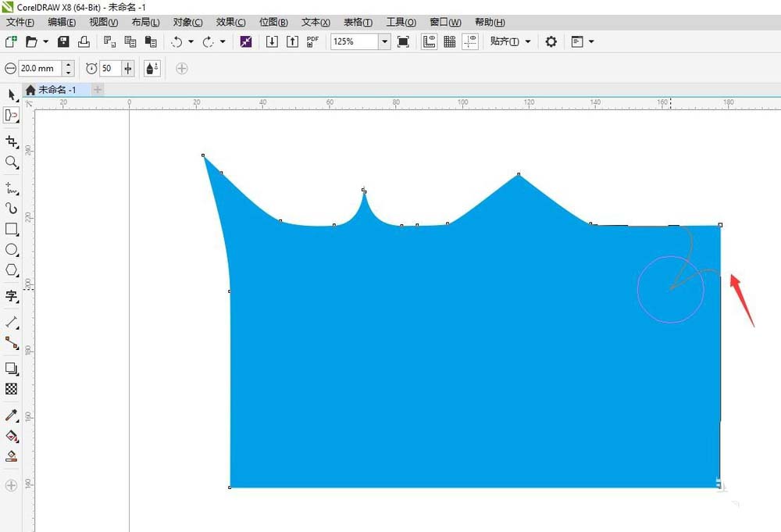The width and height of the screenshot is (781, 532).
Task: Open the 文本 menu
Action: 316,23
